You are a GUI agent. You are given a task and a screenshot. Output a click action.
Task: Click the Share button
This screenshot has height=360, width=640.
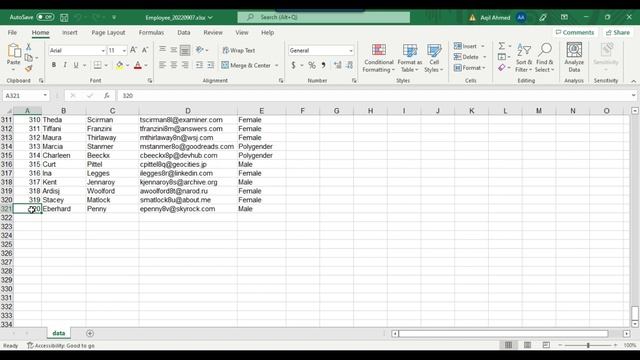pyautogui.click(x=618, y=32)
